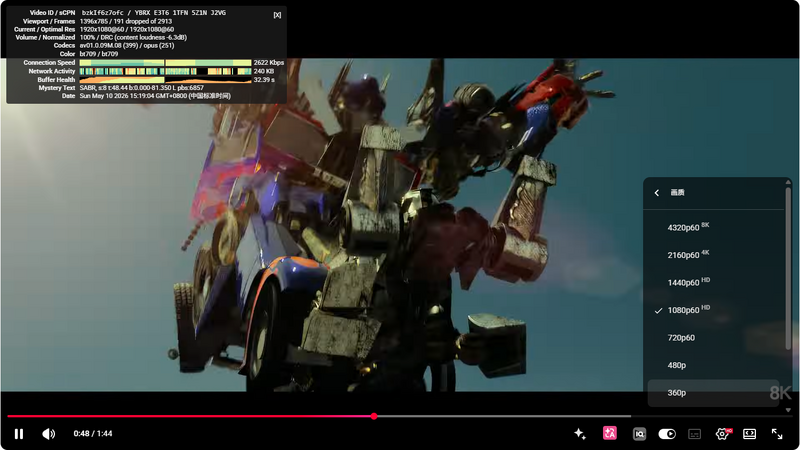This screenshot has width=800, height=450.
Task: Click the 0:48 / 1:44 time display
Action: [93, 434]
